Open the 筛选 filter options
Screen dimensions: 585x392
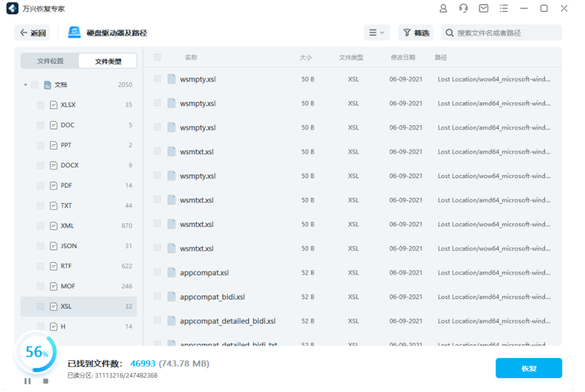416,32
